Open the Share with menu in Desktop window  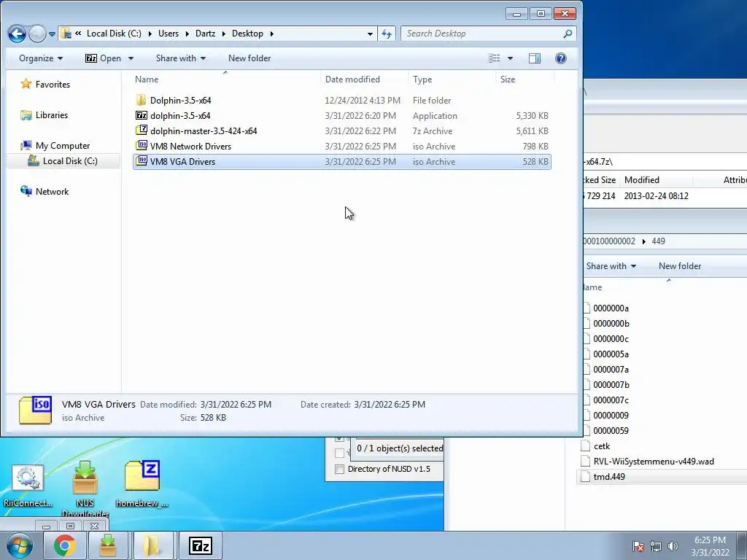point(181,58)
